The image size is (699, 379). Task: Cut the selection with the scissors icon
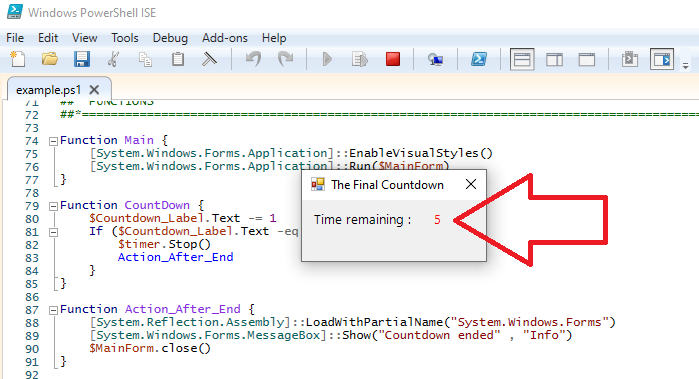click(114, 59)
